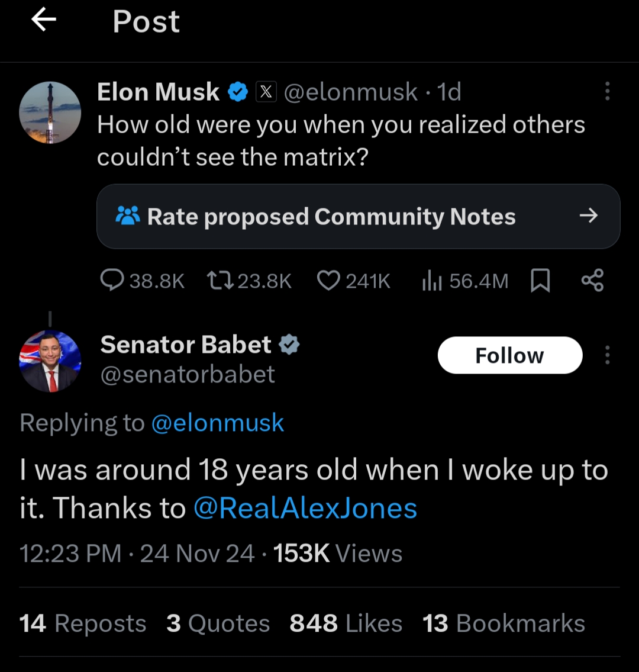The image size is (639, 672).
Task: View Senator Babet's profile picture
Action: [50, 361]
